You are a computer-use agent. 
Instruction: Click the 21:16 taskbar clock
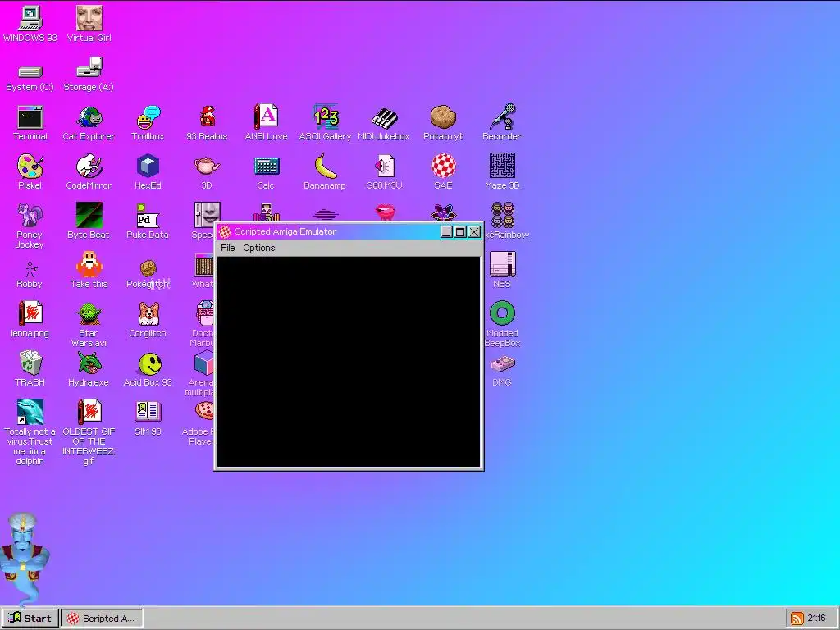click(x=816, y=619)
